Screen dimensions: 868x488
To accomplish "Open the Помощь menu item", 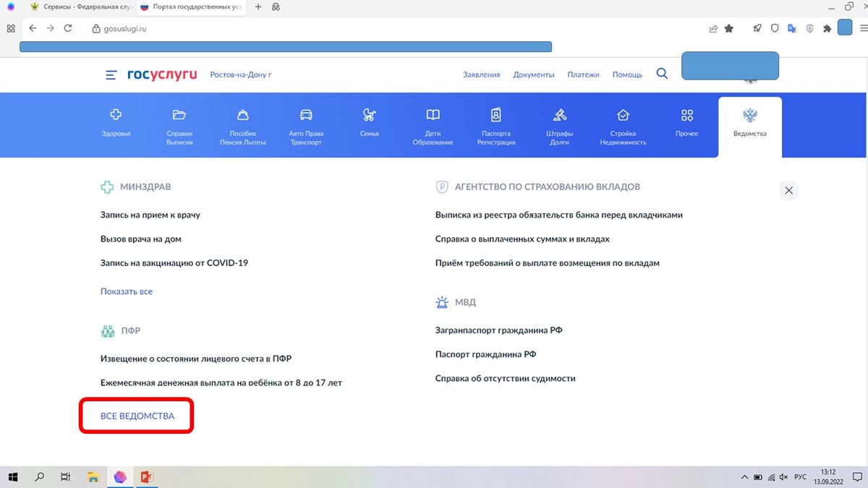I will tap(627, 74).
